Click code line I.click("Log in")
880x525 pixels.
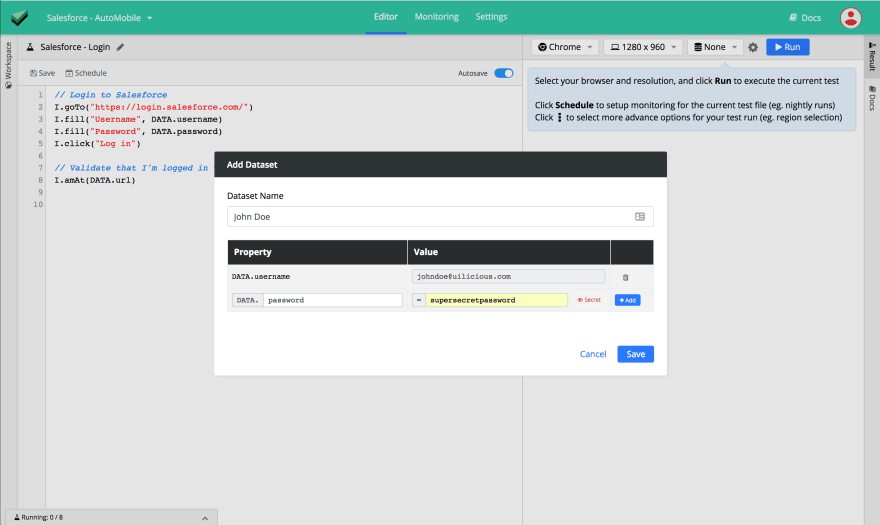pos(97,144)
